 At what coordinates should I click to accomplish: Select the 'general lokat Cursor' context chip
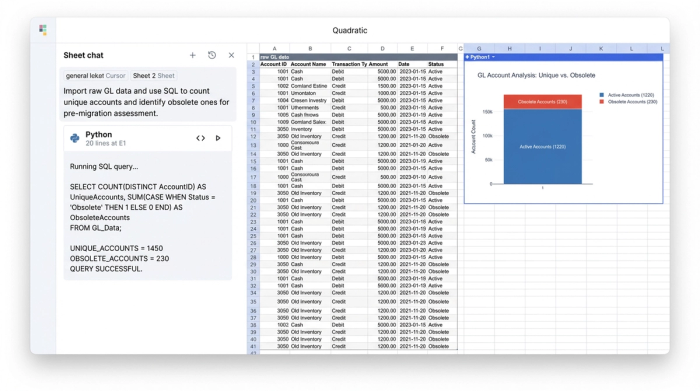96,76
